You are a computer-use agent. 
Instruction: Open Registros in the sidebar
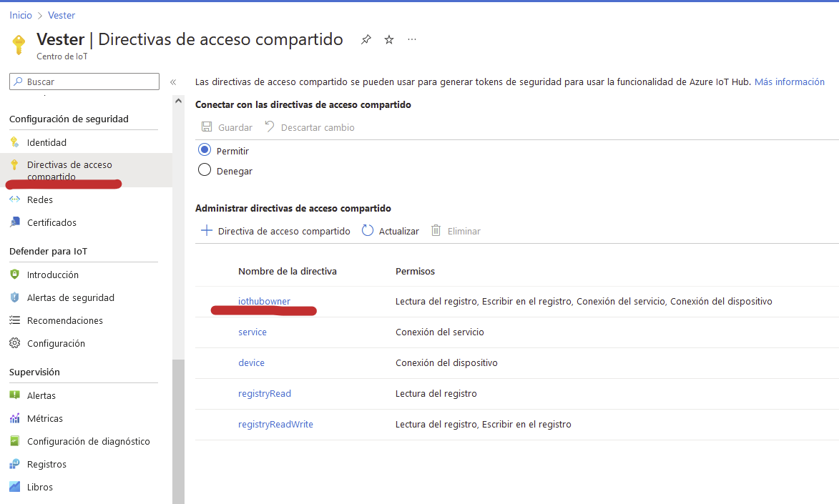[x=46, y=465]
